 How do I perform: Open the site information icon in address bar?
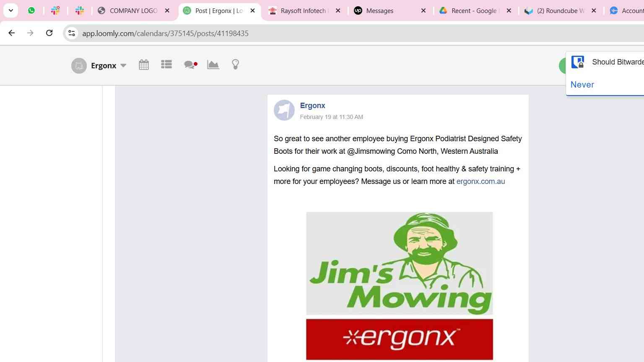72,33
